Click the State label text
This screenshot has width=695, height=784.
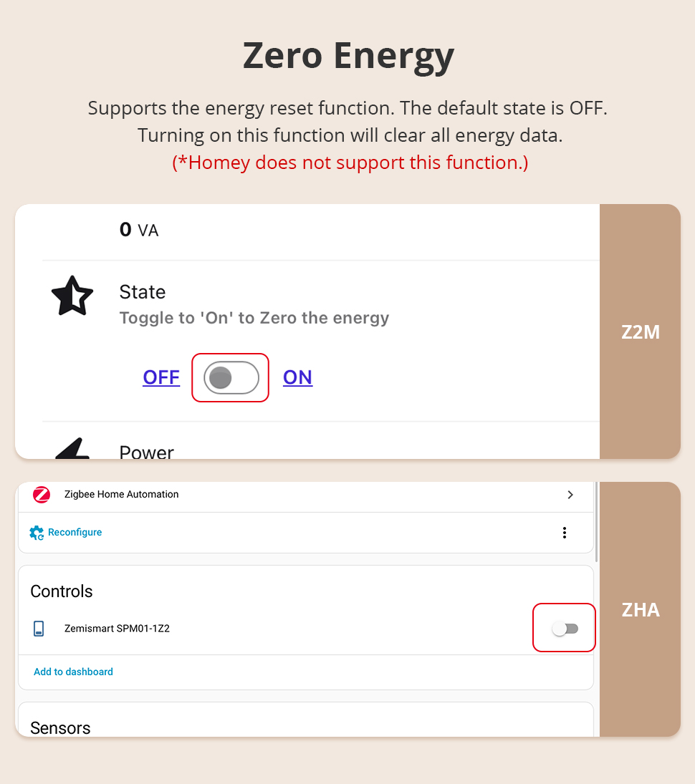(142, 292)
